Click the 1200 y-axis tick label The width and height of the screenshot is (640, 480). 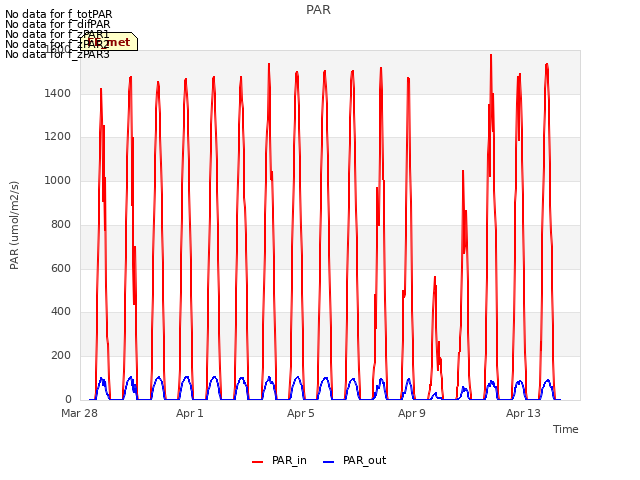(x=58, y=137)
